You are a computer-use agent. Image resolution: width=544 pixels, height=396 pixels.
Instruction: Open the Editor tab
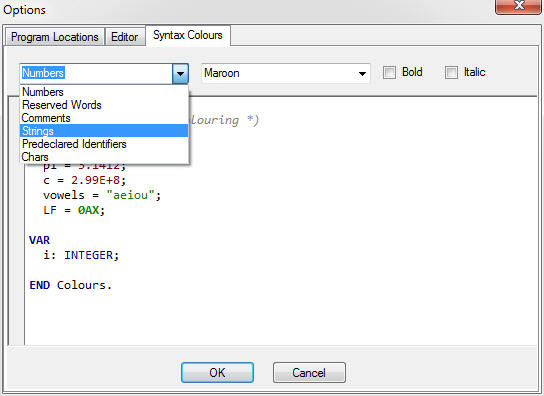tap(125, 37)
